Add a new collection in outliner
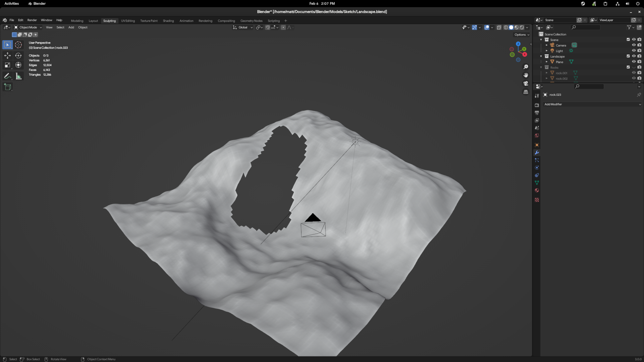 tap(639, 27)
